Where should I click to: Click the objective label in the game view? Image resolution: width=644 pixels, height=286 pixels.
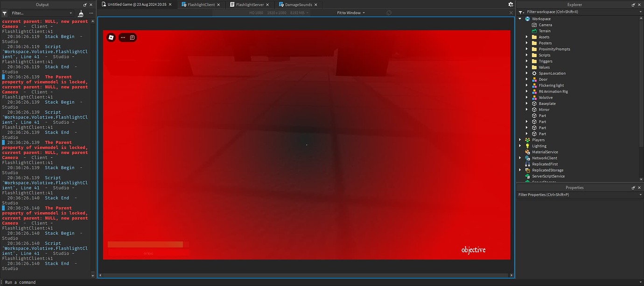point(473,250)
